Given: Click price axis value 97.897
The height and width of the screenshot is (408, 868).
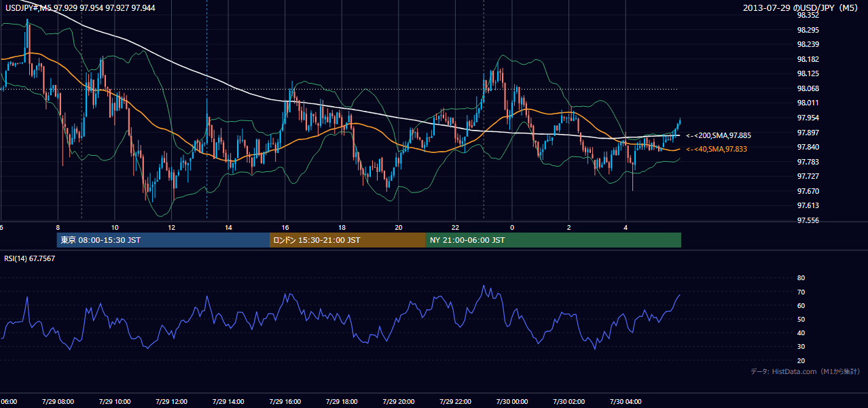Looking at the screenshot, I should pos(808,132).
